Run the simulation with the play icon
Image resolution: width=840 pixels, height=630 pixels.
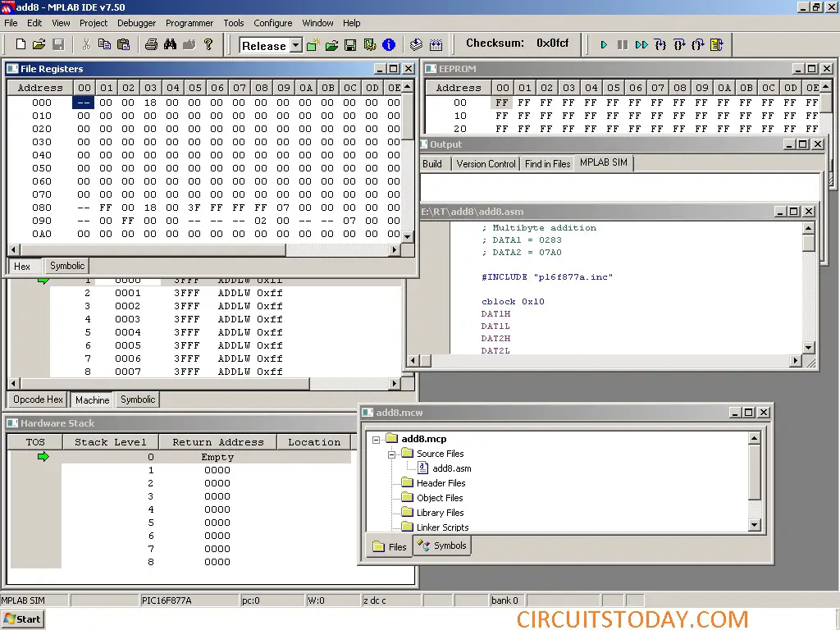[604, 45]
